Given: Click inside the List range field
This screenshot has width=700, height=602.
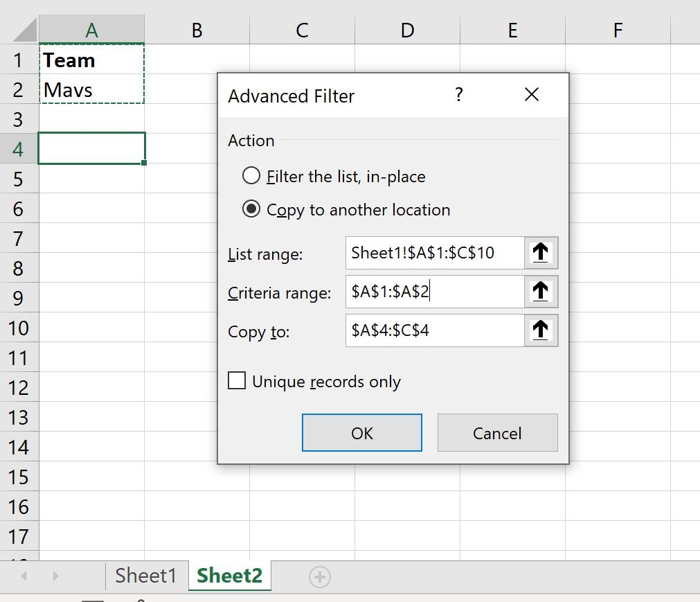Looking at the screenshot, I should pyautogui.click(x=434, y=253).
